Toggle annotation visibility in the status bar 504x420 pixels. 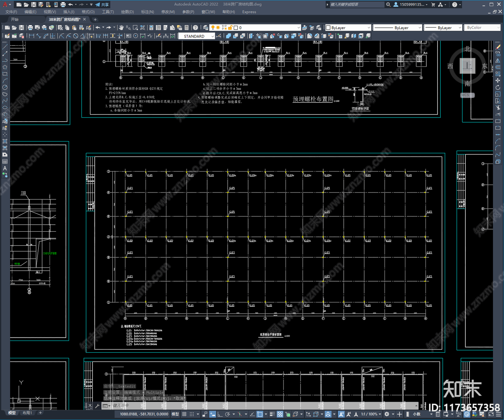click(x=341, y=414)
